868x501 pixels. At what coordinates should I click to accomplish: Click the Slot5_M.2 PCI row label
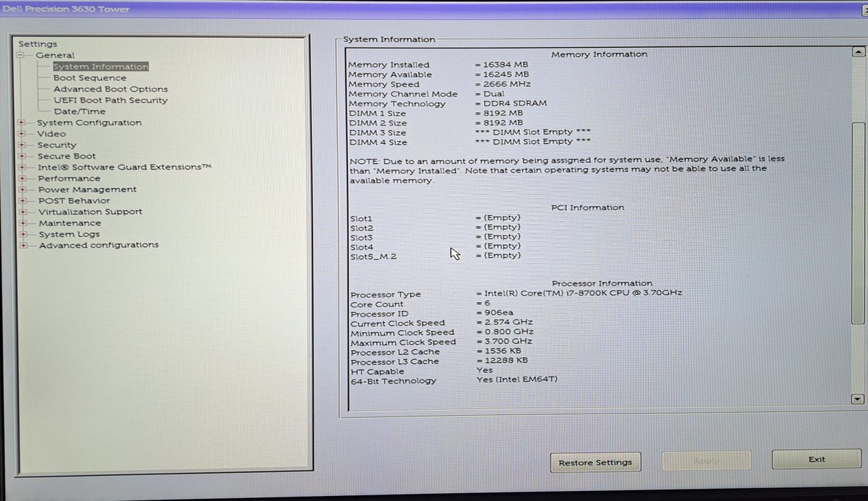pyautogui.click(x=373, y=256)
